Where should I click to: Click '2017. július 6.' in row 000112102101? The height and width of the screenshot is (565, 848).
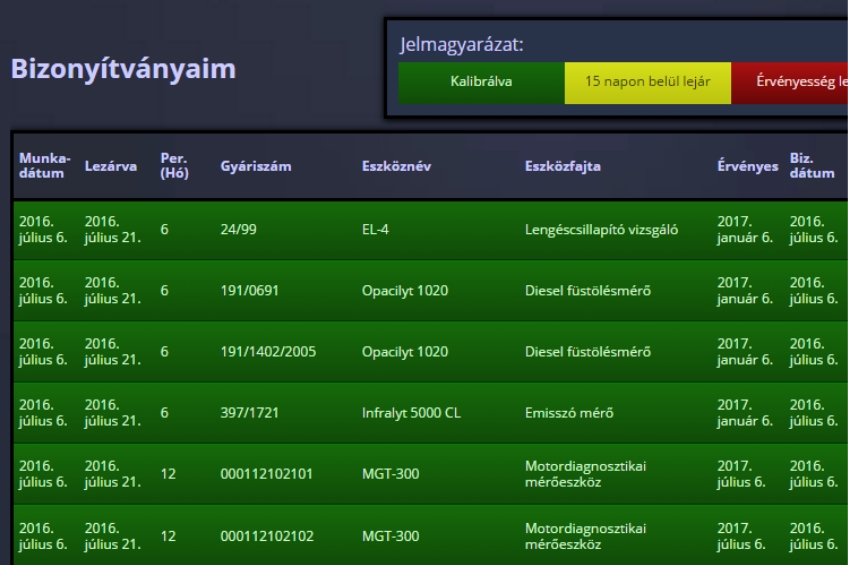coord(741,474)
